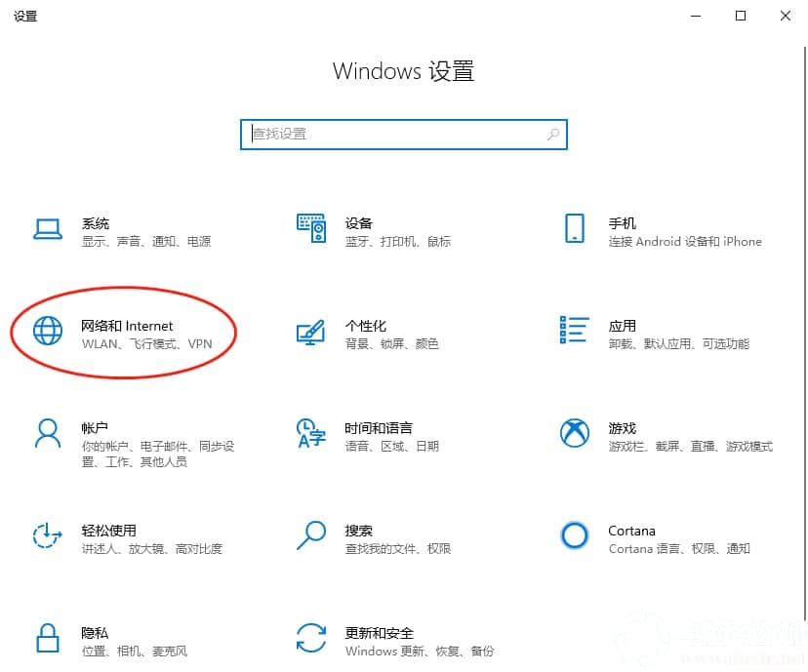Click 你的帐户、电子邮件 description text
808x672 pixels.
coord(158,455)
